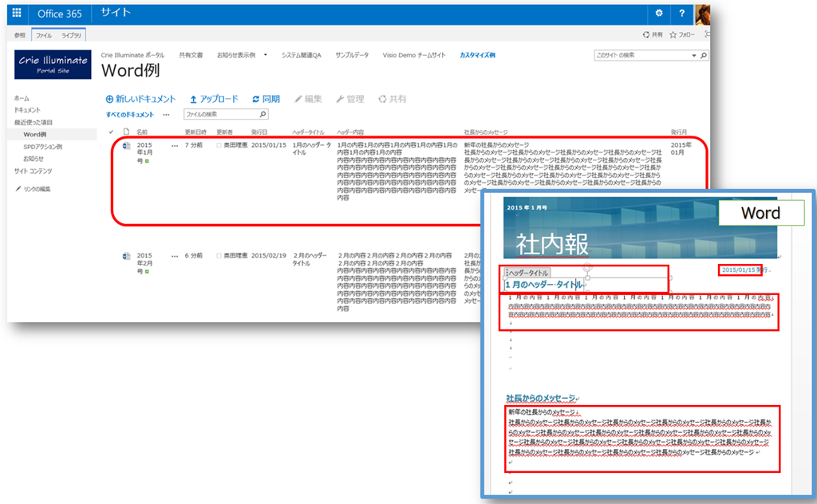Toggle the select-all checkmark in list header
The height and width of the screenshot is (504, 817).
111,132
